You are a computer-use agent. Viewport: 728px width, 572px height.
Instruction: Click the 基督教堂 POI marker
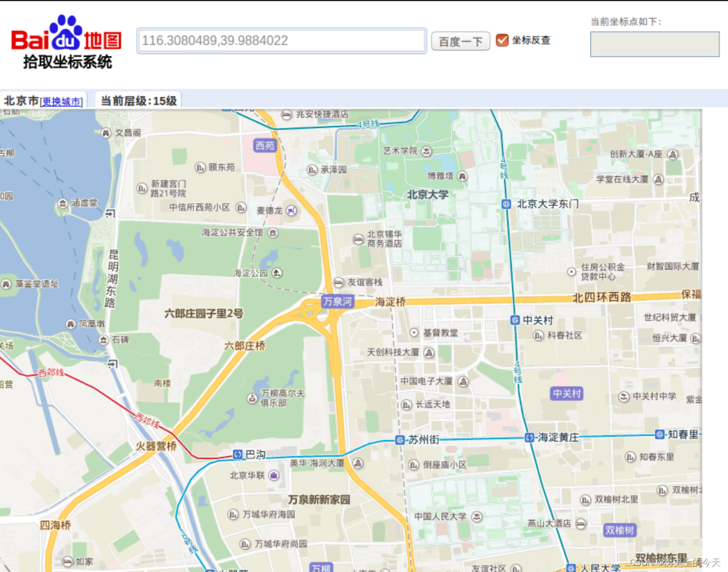414,333
